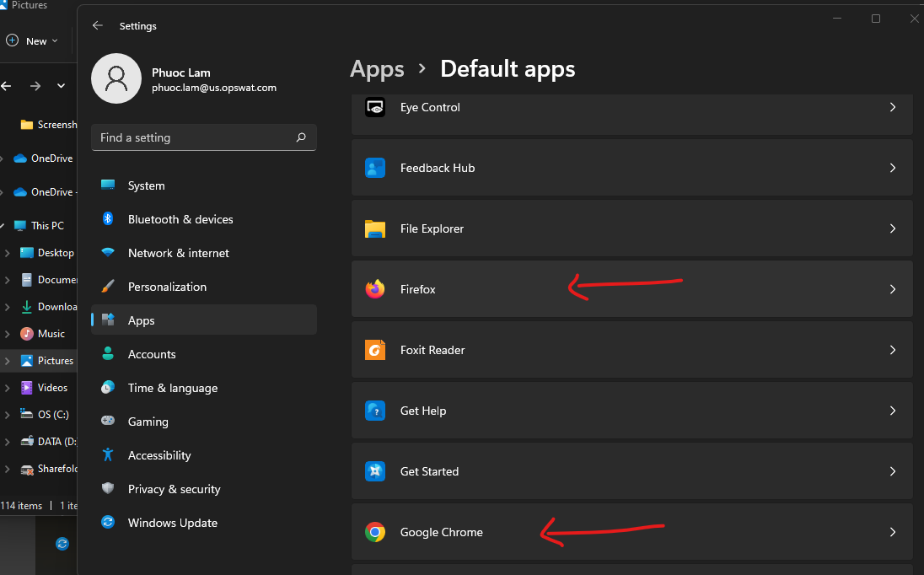The height and width of the screenshot is (575, 924).
Task: Select Pictures folder in Explorer tree
Action: pyautogui.click(x=39, y=361)
